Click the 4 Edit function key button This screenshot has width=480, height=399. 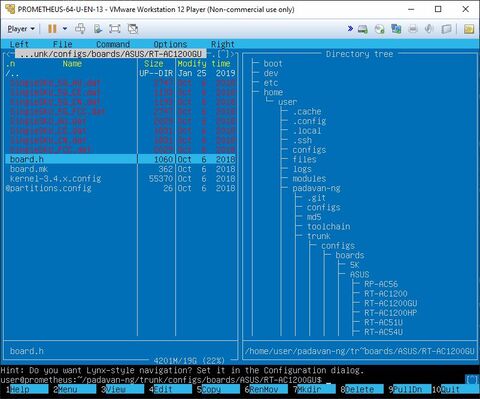click(171, 389)
